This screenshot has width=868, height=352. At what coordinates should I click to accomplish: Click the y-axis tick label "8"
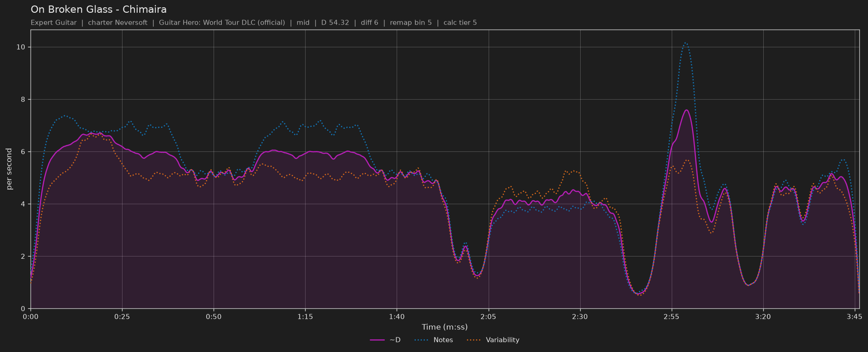click(24, 100)
